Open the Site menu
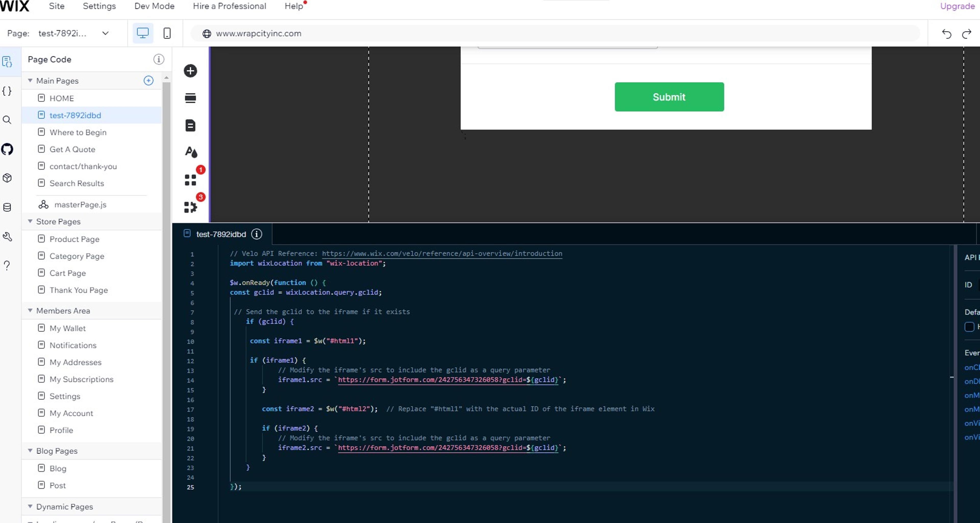The width and height of the screenshot is (980, 523). coord(57,6)
